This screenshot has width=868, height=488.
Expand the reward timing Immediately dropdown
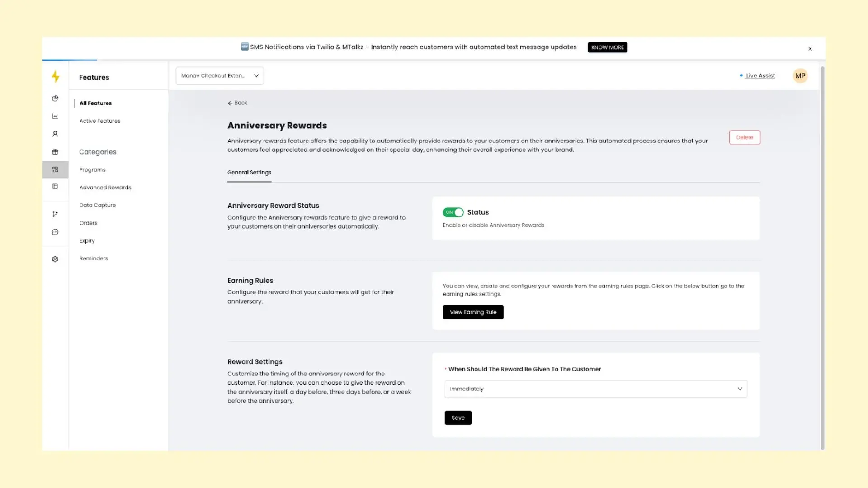[x=595, y=389]
